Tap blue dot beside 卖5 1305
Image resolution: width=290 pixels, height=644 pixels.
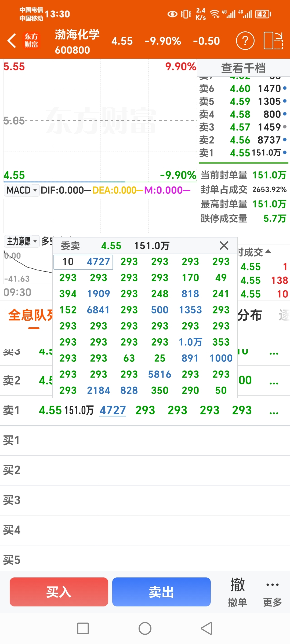(x=285, y=101)
